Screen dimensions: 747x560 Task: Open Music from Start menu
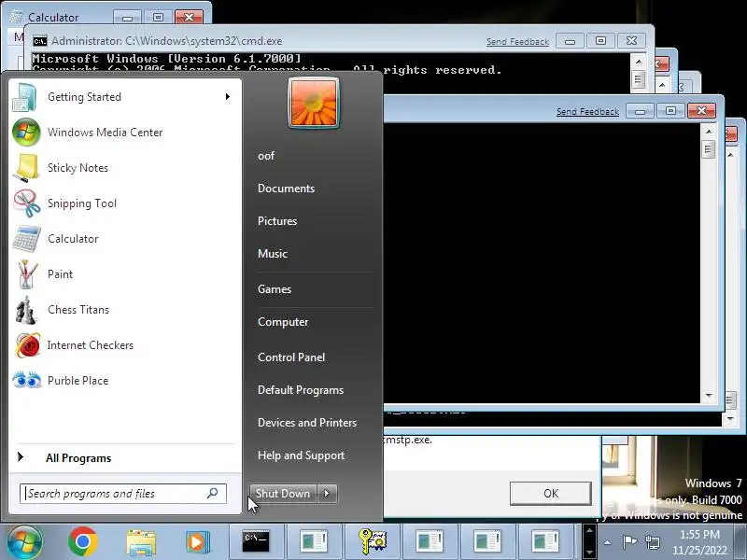pos(273,253)
